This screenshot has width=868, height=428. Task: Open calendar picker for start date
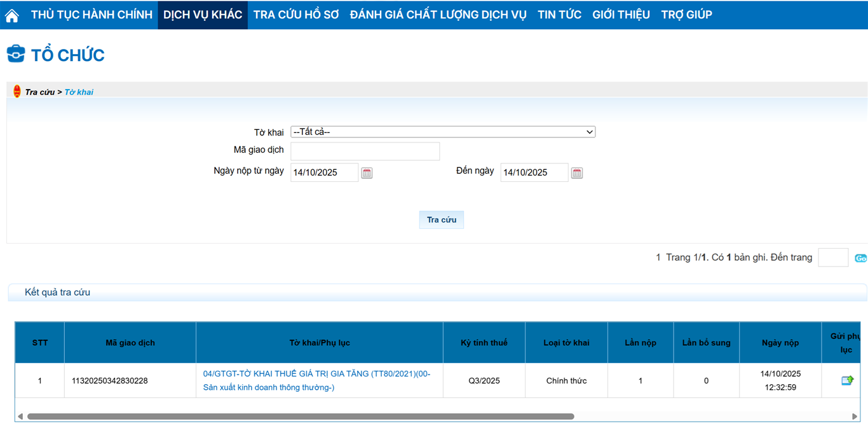pos(367,173)
